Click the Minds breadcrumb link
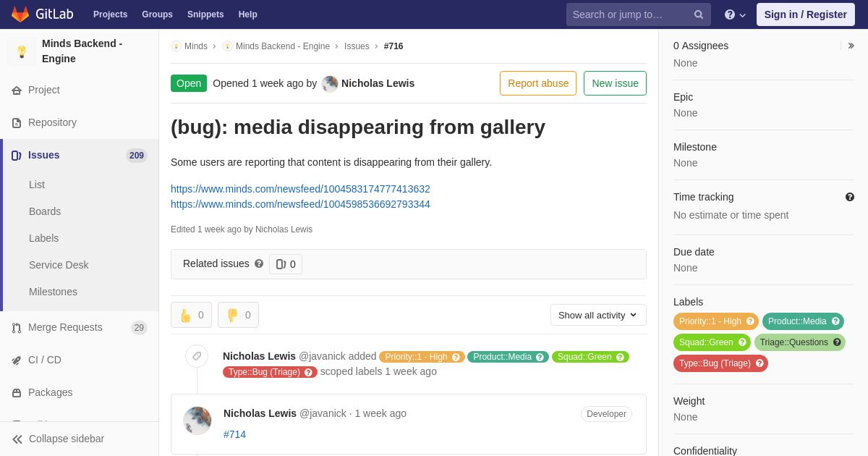 point(196,46)
